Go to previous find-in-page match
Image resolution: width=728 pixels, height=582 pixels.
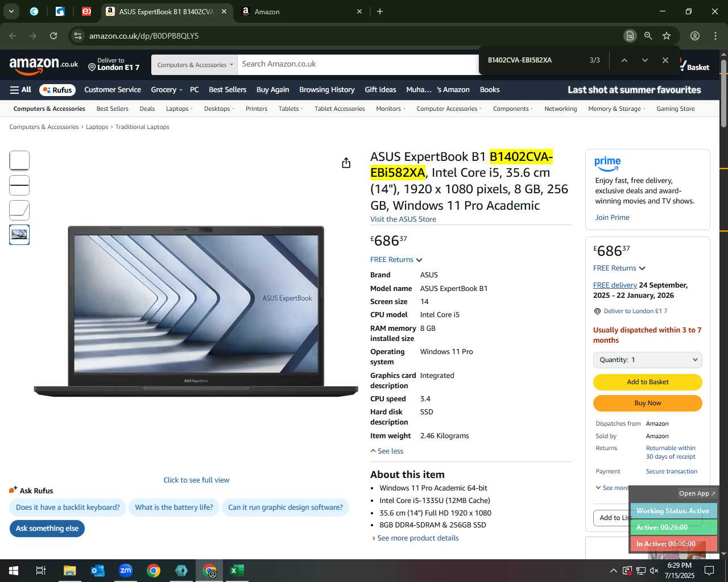tap(624, 60)
